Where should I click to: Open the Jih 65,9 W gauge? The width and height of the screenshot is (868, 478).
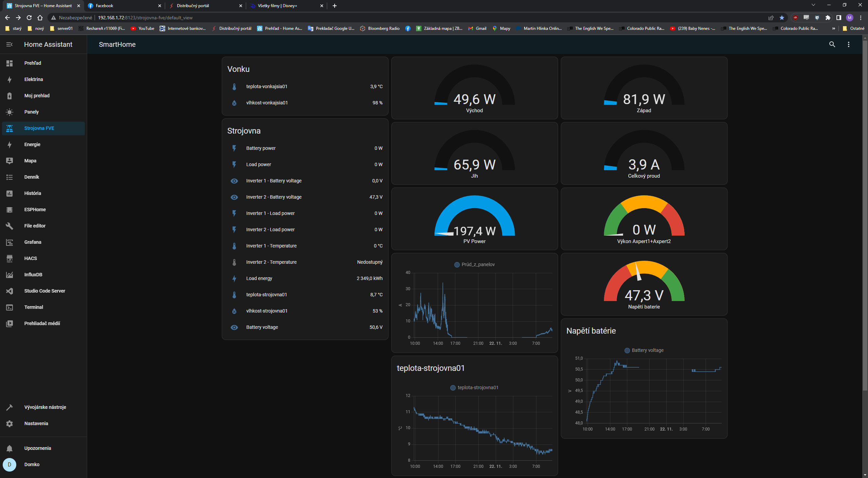tap(474, 154)
